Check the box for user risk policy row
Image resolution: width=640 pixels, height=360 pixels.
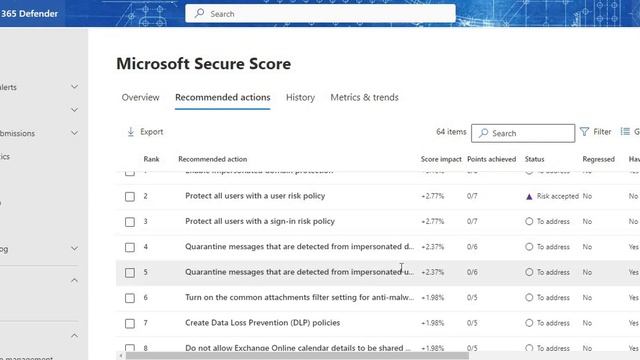130,197
